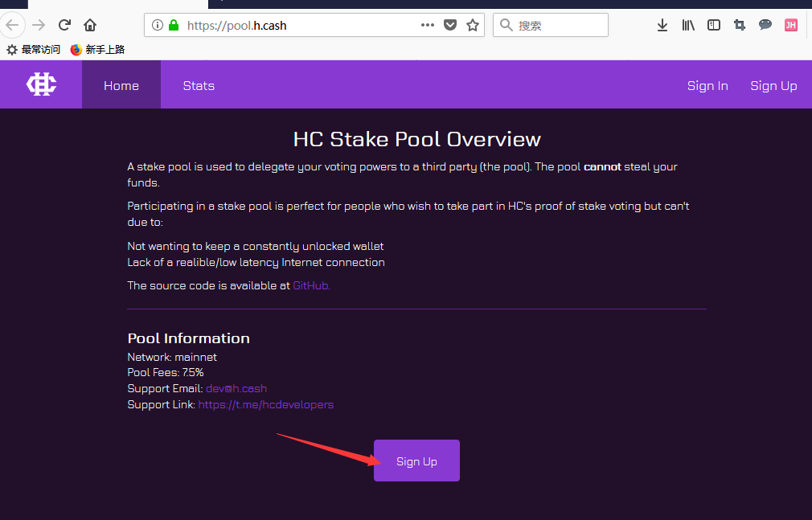This screenshot has width=812, height=520.
Task: Click the purple Sign Up button below Pool Information
Action: coord(417,461)
